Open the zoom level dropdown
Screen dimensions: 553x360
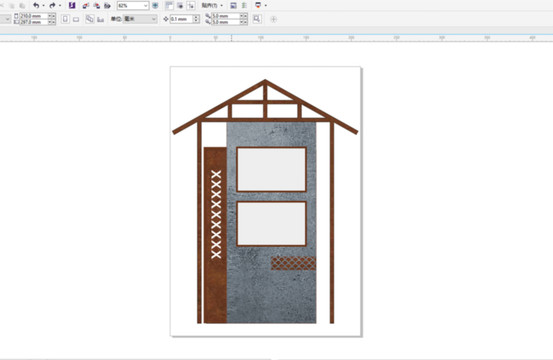pyautogui.click(x=133, y=5)
